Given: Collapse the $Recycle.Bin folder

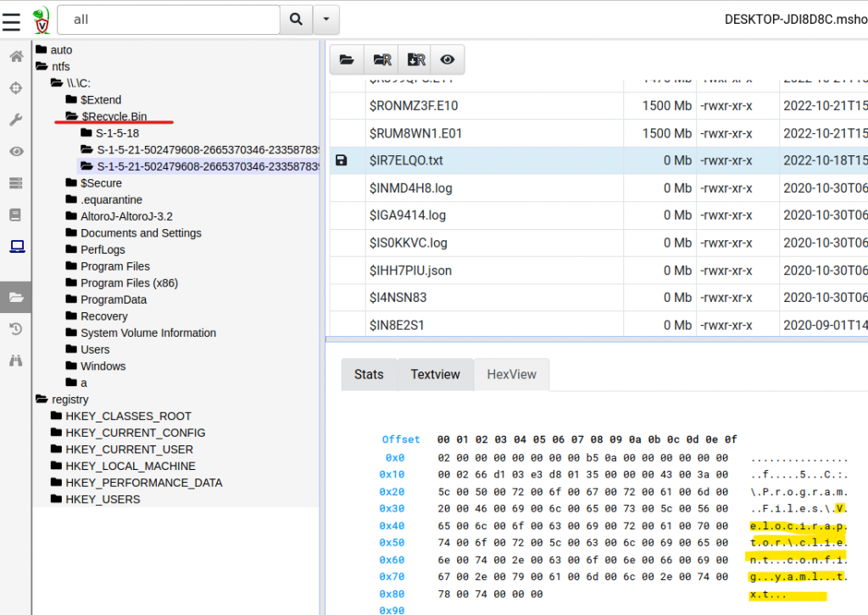Looking at the screenshot, I should pos(106,116).
